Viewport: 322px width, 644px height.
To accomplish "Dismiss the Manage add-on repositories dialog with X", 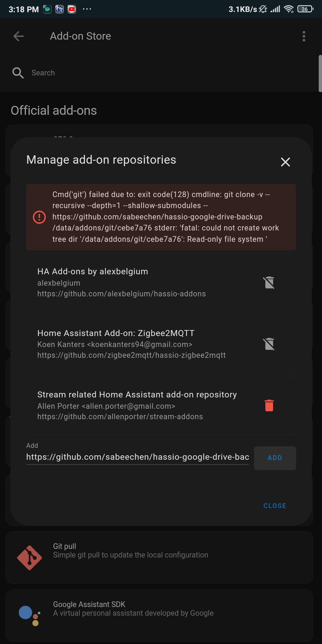I will click(x=285, y=162).
